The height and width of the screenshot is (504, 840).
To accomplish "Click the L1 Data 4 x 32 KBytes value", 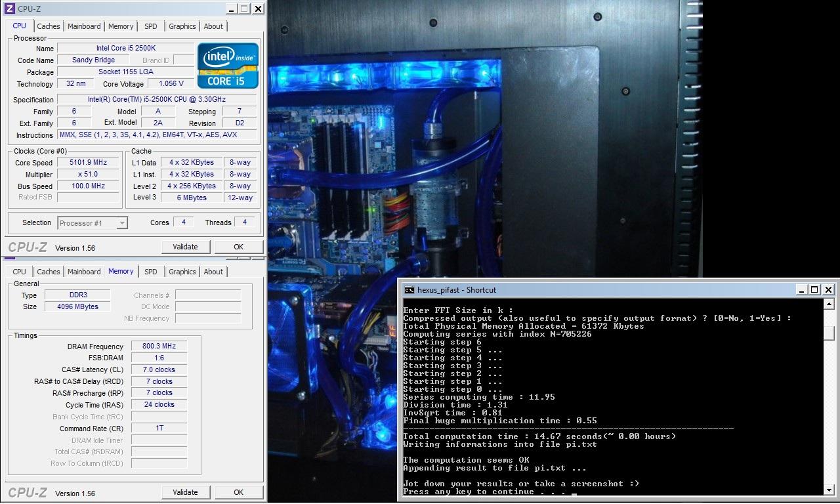I will pyautogui.click(x=191, y=162).
